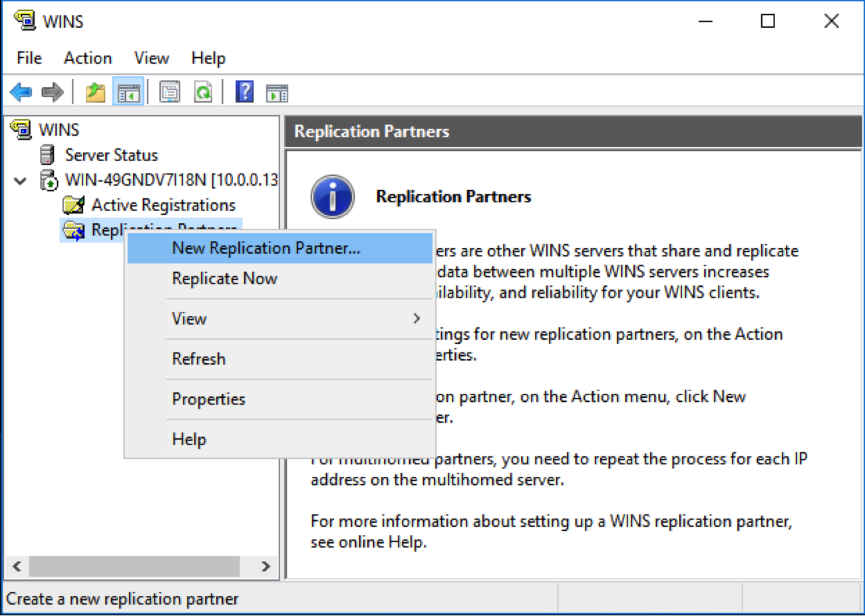865x616 pixels.
Task: Open the Action menu in menu bar
Action: [x=87, y=58]
